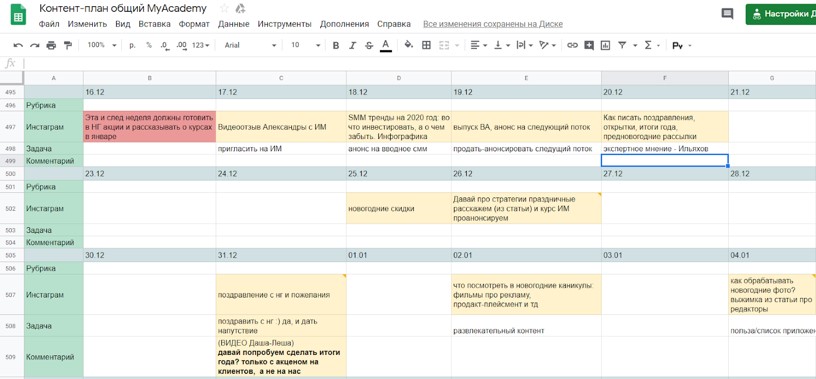Select cell 'экспертное мнение - Ильяхов'
This screenshot has width=816, height=379.
(x=665, y=148)
